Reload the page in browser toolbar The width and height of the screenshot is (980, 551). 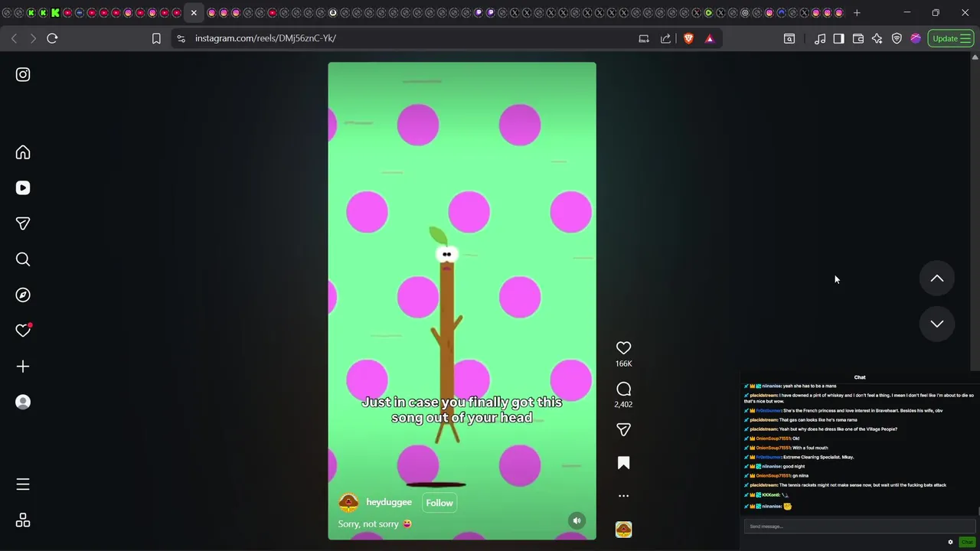(52, 38)
